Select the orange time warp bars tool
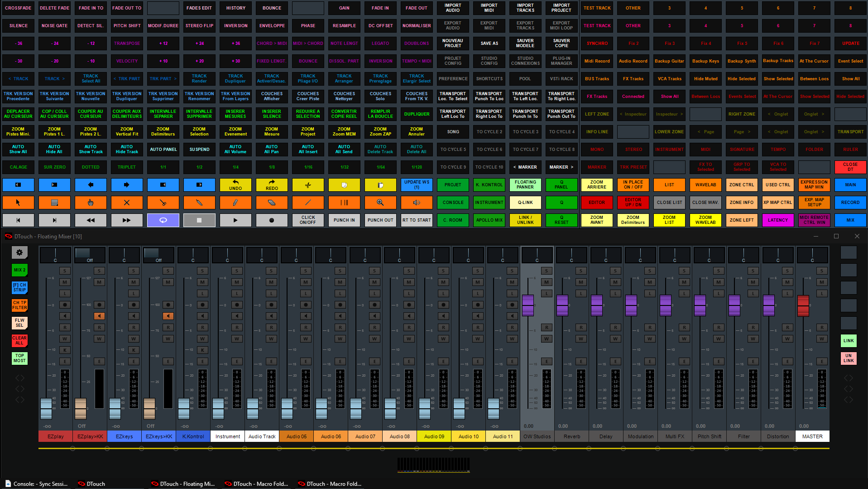This screenshot has height=489, width=868. click(x=344, y=203)
